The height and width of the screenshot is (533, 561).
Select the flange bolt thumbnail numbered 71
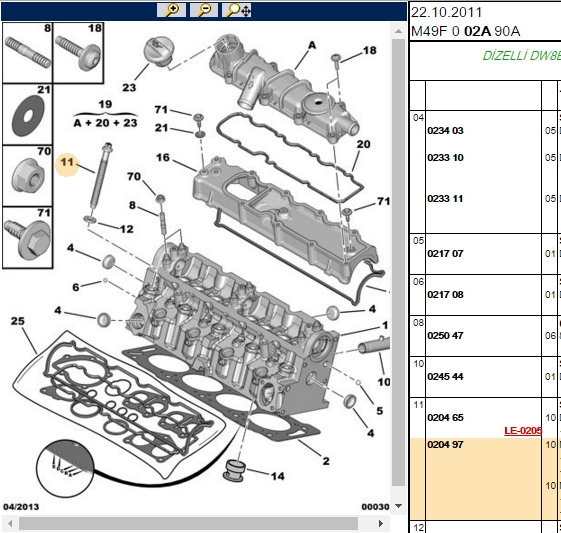pyautogui.click(x=28, y=238)
